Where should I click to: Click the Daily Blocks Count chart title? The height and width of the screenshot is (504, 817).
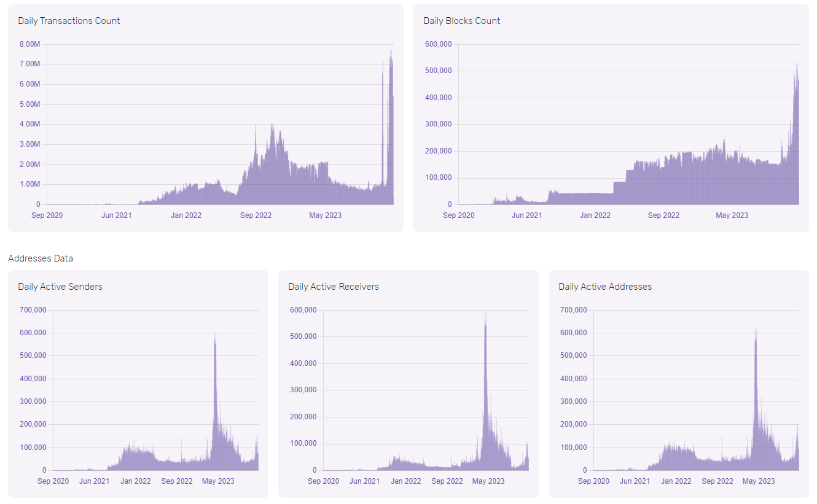coord(462,21)
